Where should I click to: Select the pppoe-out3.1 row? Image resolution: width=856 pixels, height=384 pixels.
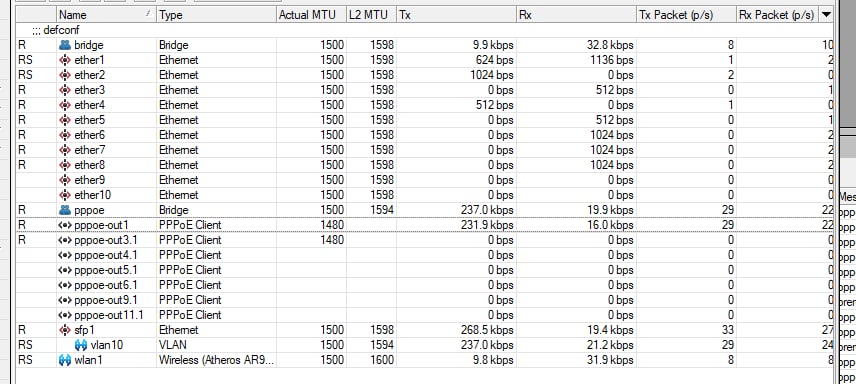[425, 240]
